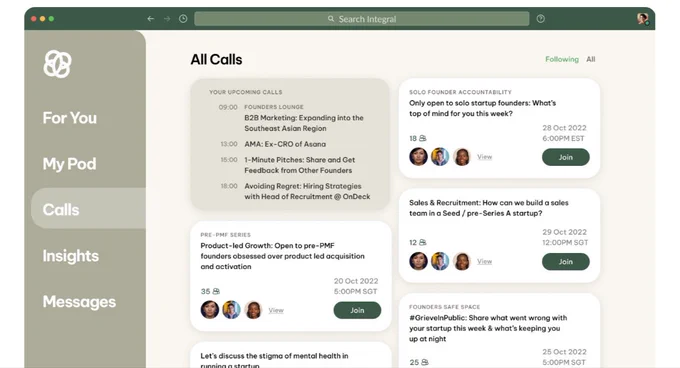Join the solo startup founders call
Screen dimensions: 680x368
(566, 157)
